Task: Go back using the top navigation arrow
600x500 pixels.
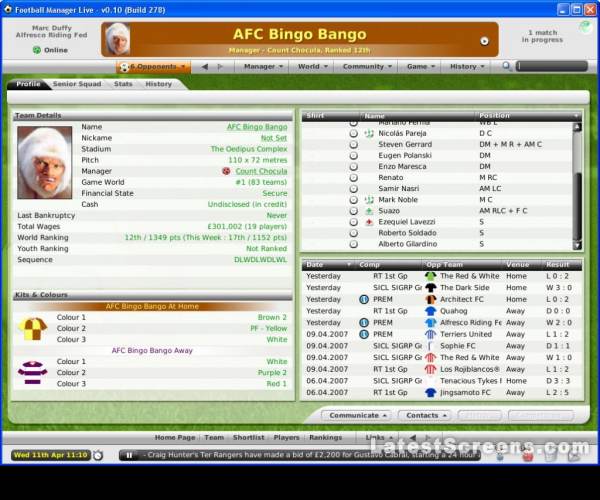Action: (x=205, y=67)
